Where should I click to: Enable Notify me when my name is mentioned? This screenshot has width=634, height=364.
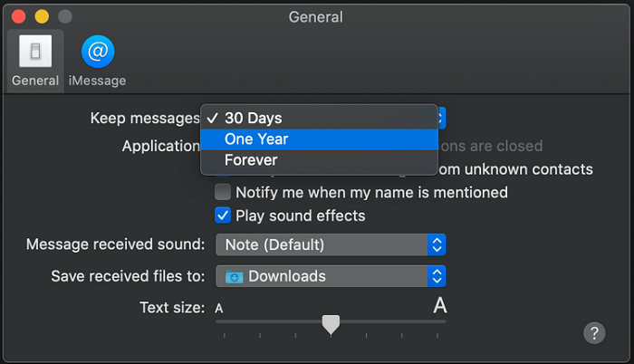tap(223, 192)
